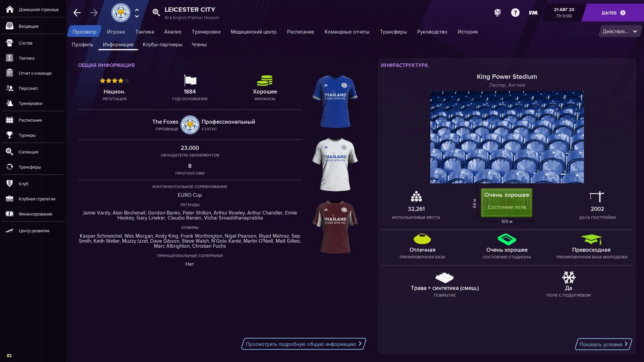Open the Медицинский центр tab

click(x=254, y=32)
